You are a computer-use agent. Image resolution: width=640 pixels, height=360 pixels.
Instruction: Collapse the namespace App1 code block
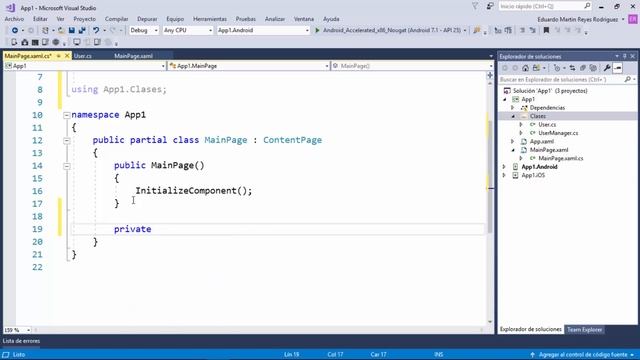[x=67, y=115]
